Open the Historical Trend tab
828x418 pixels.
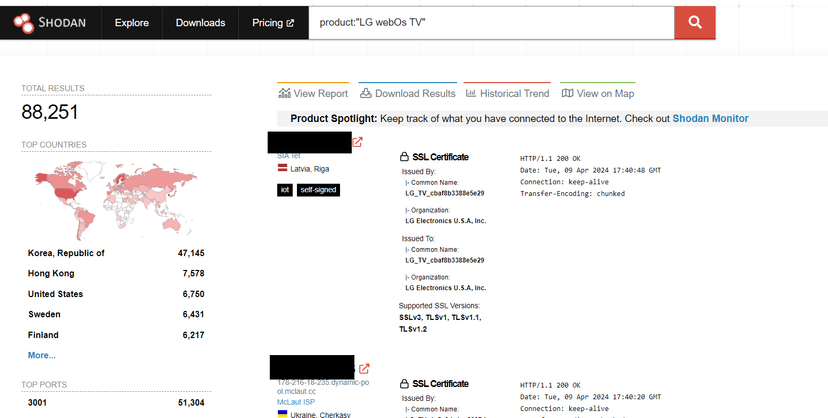point(507,93)
